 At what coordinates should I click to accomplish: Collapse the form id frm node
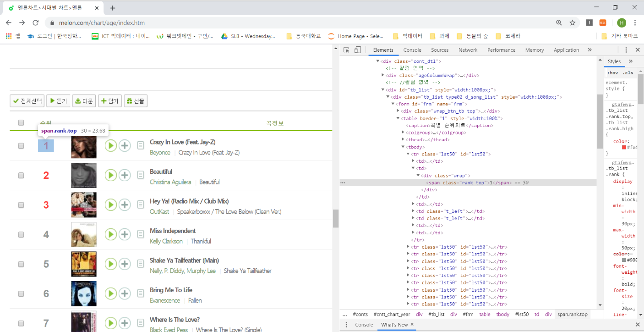coord(393,104)
